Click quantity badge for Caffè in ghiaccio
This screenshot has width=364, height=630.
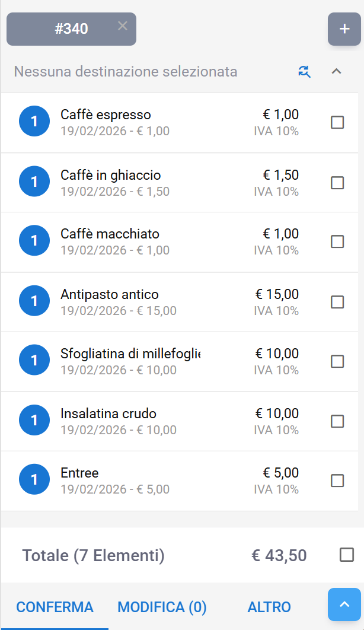(x=34, y=182)
